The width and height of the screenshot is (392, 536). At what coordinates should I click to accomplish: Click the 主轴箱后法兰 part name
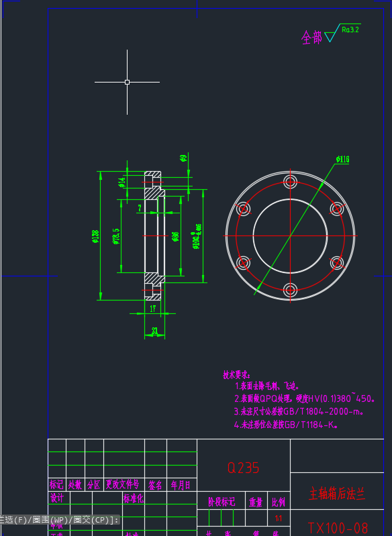(337, 494)
